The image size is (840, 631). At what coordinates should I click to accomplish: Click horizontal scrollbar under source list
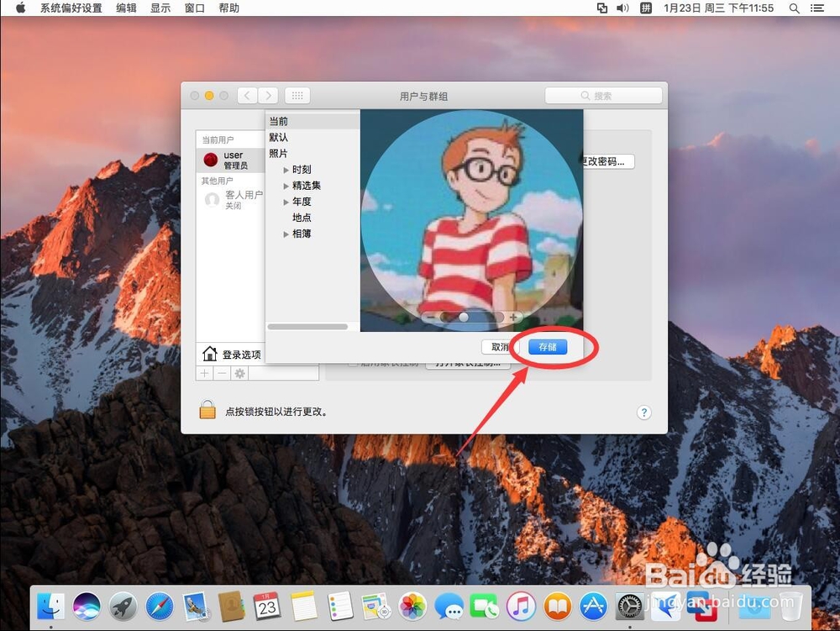(307, 327)
